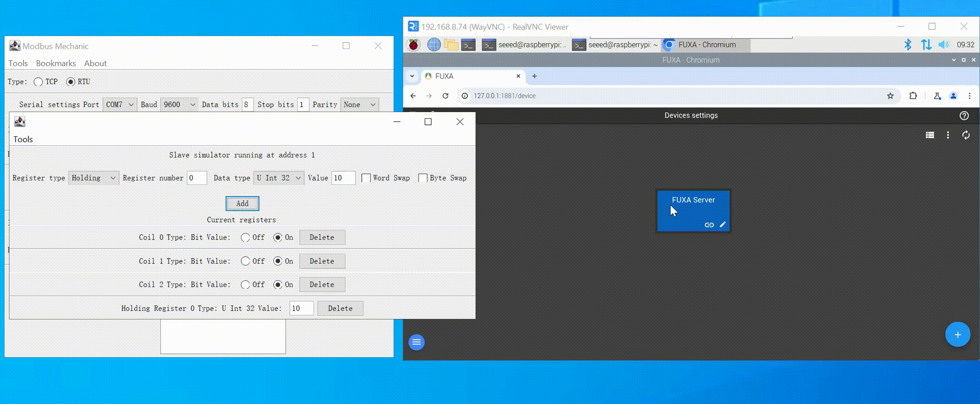Select the FUXA Server device card
Viewport: 980px width, 404px height.
(x=693, y=211)
